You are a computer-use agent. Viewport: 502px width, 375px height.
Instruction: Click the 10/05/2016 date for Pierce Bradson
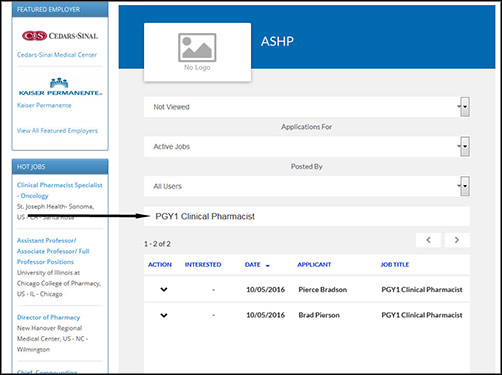pyautogui.click(x=266, y=290)
